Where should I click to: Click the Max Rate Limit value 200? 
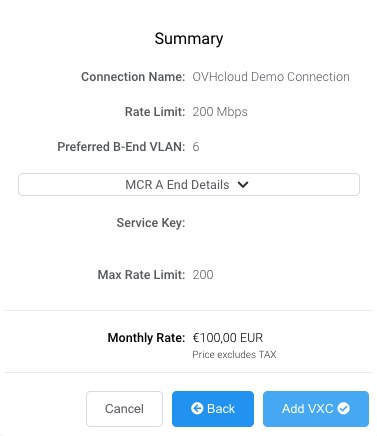click(203, 275)
